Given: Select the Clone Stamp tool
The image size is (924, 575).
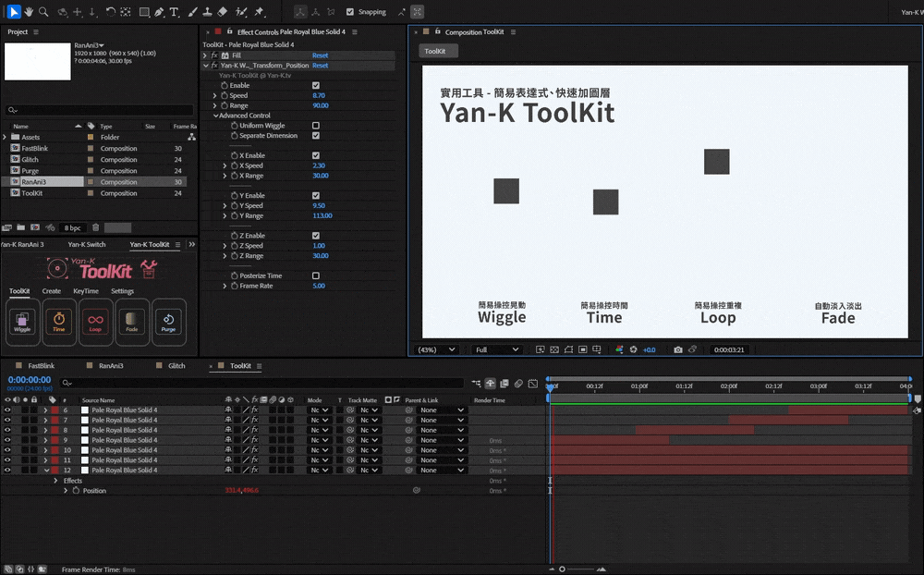Looking at the screenshot, I should [207, 12].
